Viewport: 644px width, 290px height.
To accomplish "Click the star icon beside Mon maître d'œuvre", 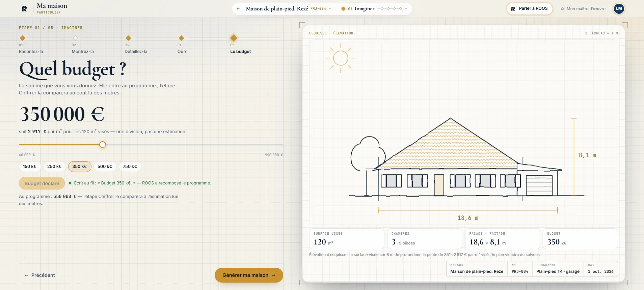I will (562, 9).
